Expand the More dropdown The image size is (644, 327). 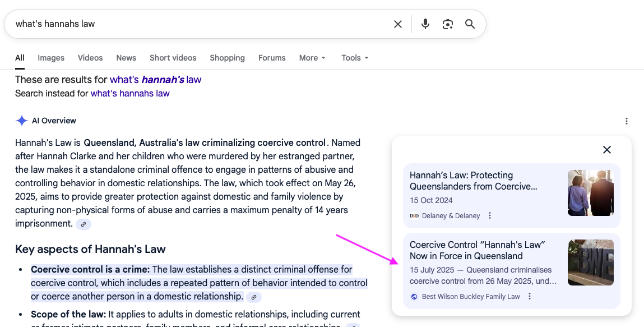[312, 58]
